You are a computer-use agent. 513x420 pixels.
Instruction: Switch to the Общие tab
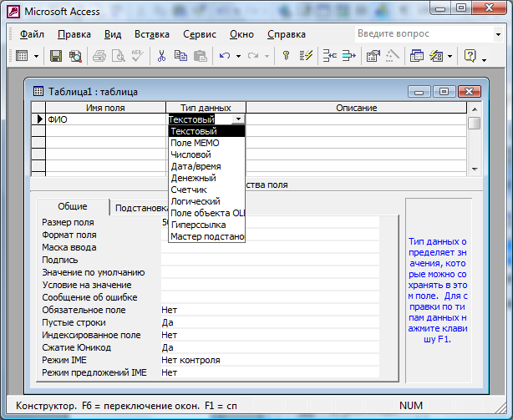tap(73, 206)
